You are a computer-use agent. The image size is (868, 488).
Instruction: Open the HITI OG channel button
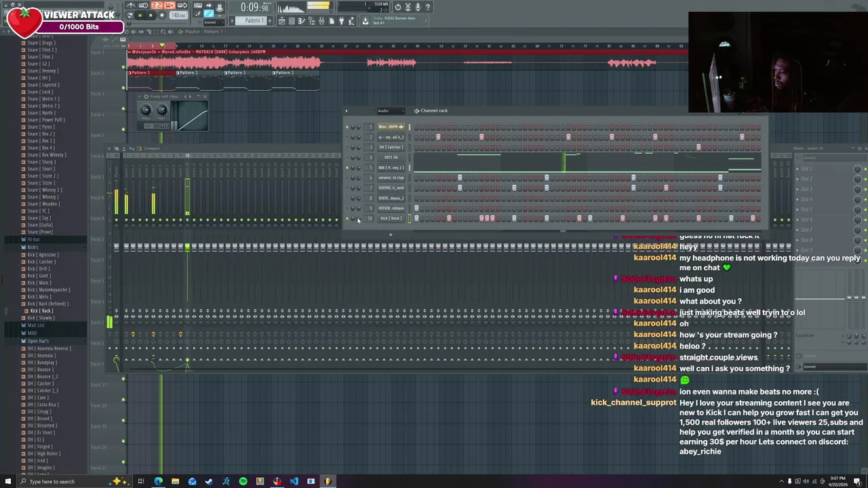[x=391, y=157]
